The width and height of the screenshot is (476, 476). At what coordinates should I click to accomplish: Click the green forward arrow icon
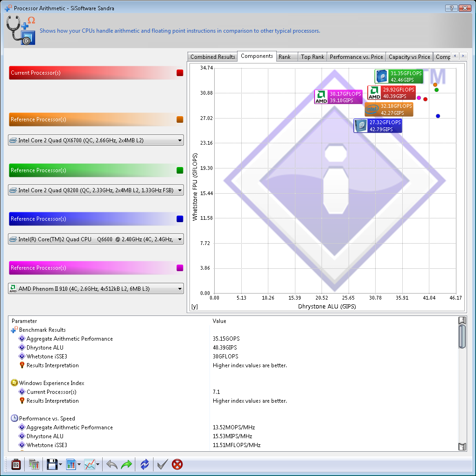coord(126,464)
